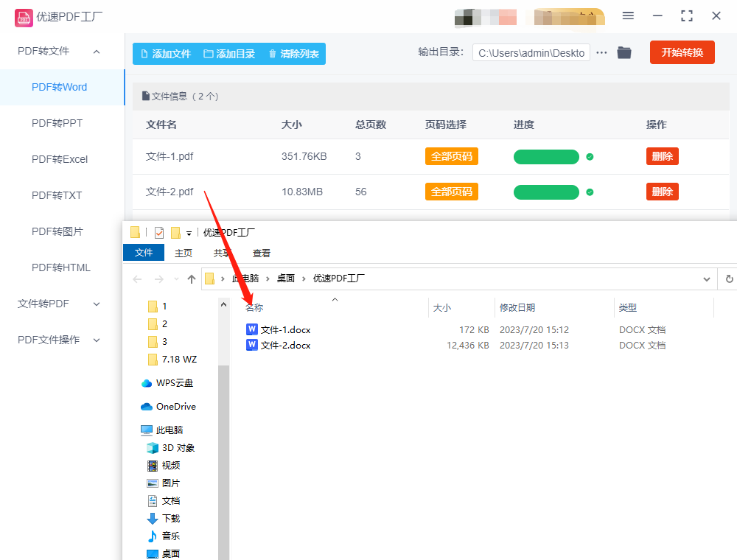
Task: Click the navigation pane scrollbar up arrow
Action: pyautogui.click(x=224, y=305)
